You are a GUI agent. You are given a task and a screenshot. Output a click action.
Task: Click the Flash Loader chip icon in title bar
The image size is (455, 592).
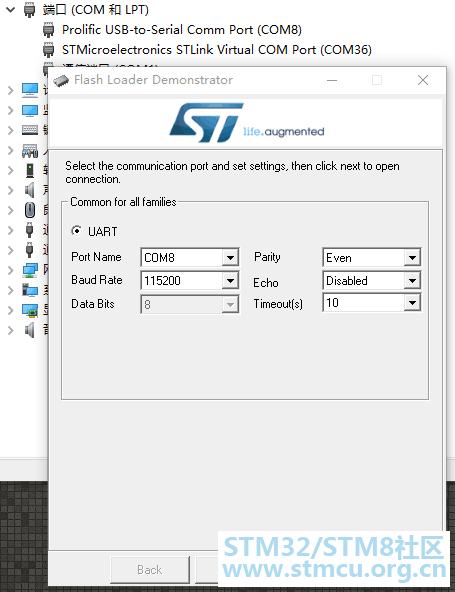61,80
